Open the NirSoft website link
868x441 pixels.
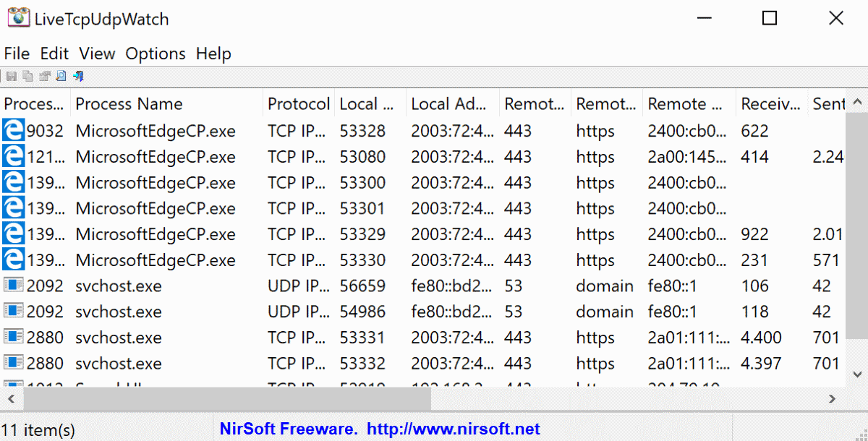coord(454,429)
